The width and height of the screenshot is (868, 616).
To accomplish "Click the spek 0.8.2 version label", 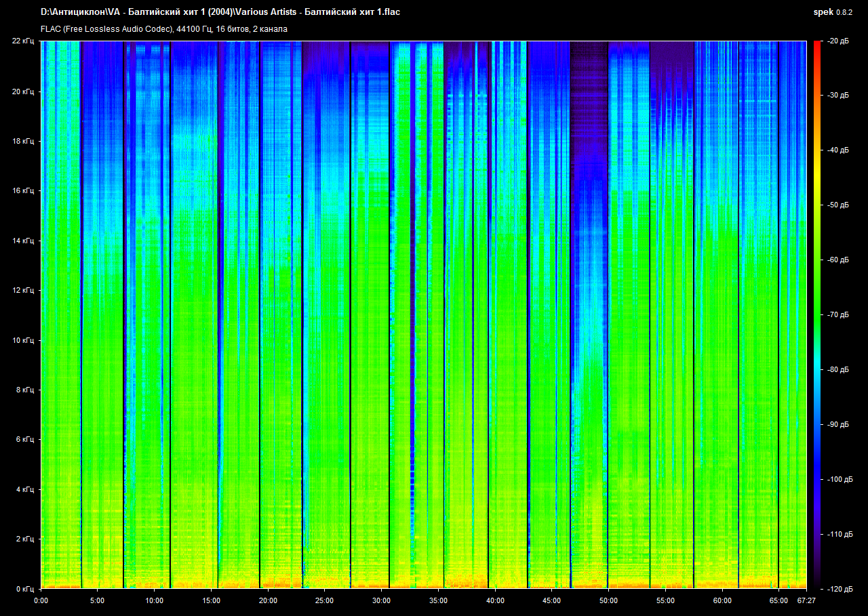I will [833, 12].
